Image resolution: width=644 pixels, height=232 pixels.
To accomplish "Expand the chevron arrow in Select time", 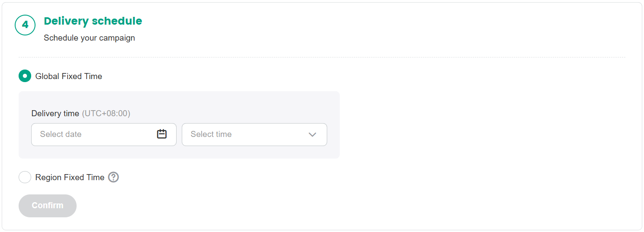I will point(312,134).
